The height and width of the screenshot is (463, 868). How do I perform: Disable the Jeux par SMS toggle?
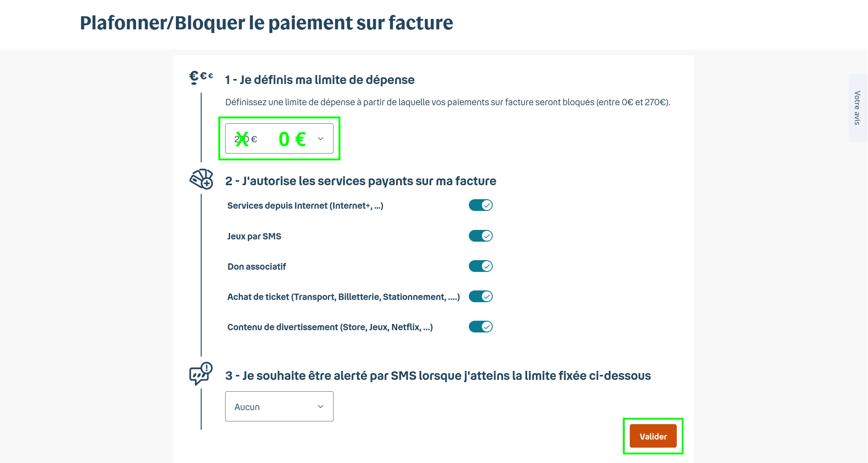[480, 236]
